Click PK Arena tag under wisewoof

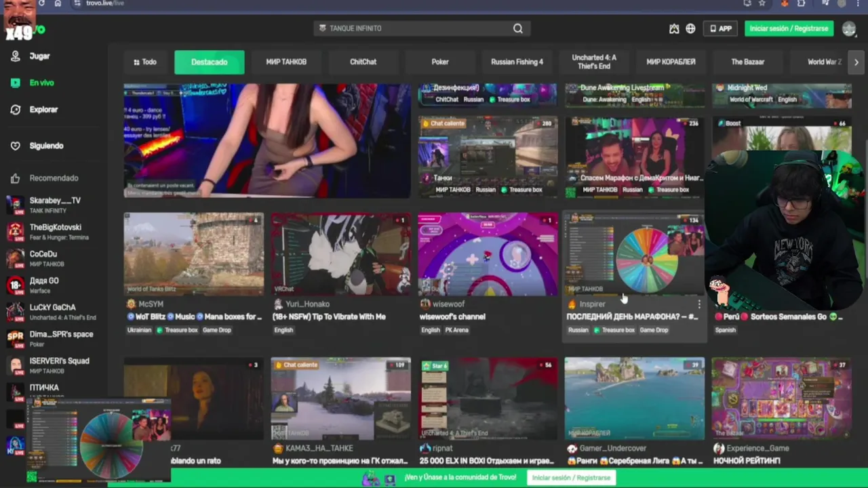click(x=456, y=330)
